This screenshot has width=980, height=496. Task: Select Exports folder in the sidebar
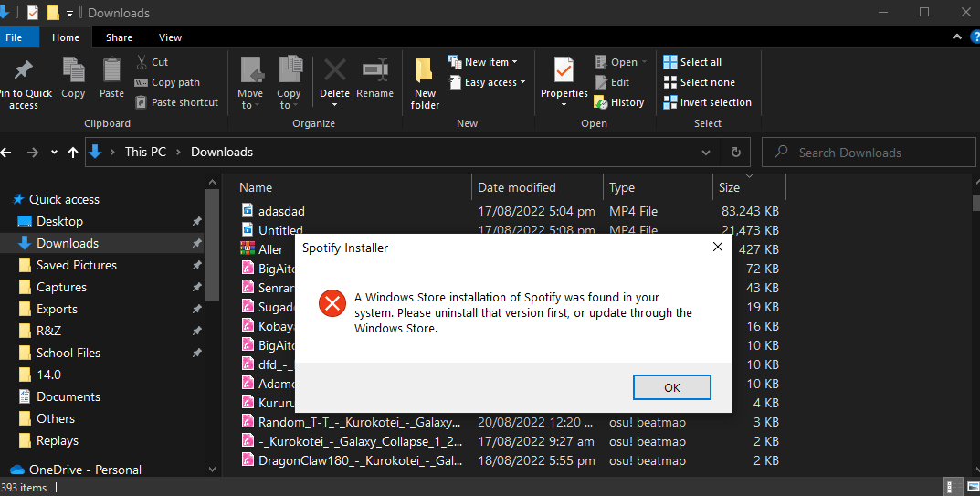(57, 309)
